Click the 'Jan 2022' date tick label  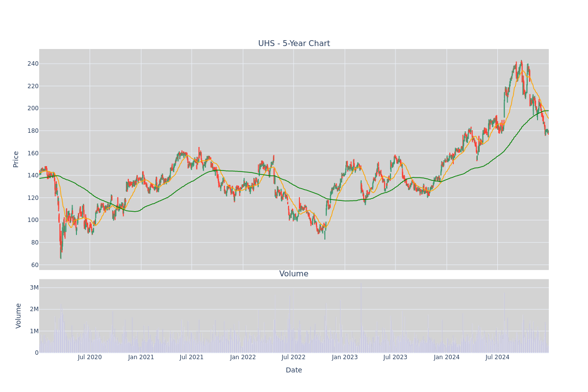[243, 357]
